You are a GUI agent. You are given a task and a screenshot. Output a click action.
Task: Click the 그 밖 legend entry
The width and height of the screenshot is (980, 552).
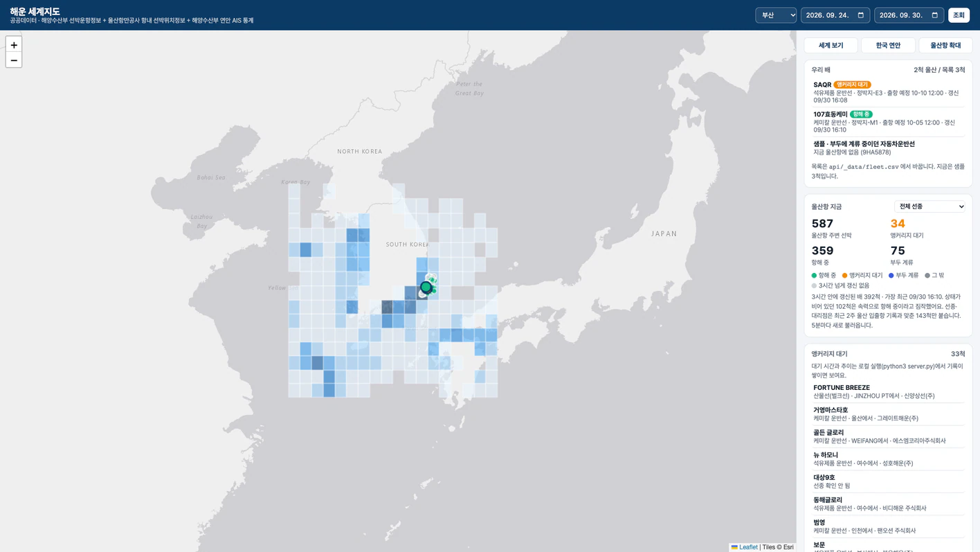click(x=934, y=276)
